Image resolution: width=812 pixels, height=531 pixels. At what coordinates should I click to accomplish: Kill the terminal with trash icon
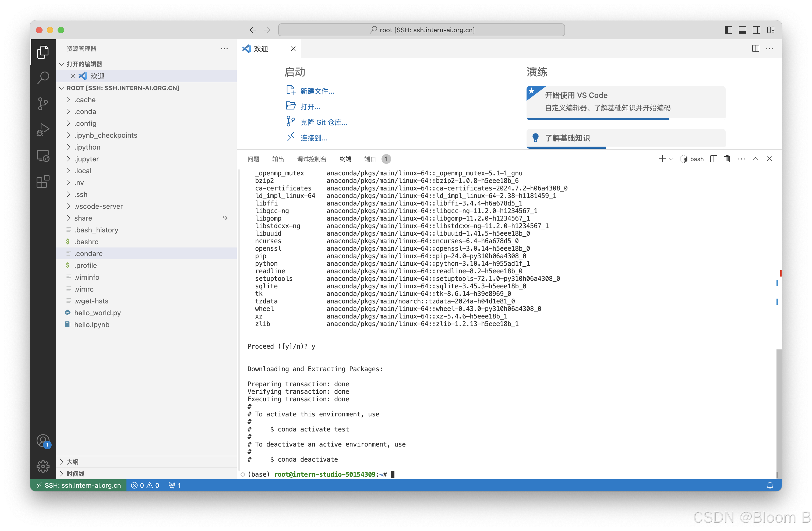point(727,159)
